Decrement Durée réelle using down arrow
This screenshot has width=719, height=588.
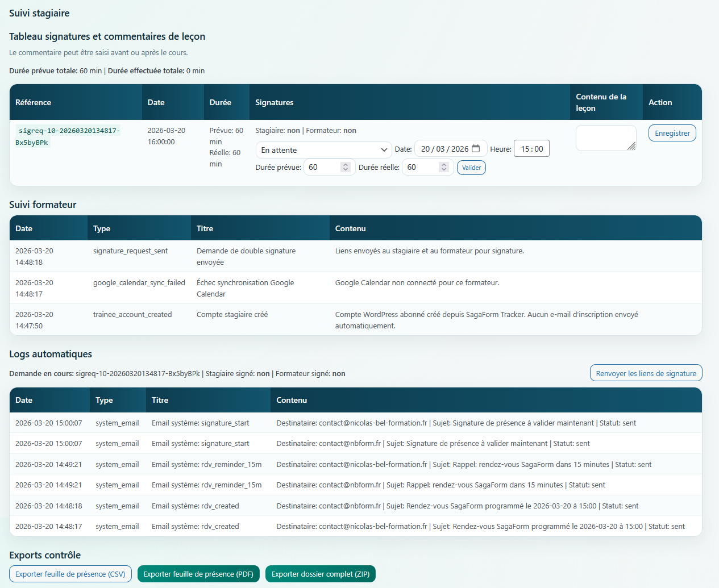[x=444, y=169]
